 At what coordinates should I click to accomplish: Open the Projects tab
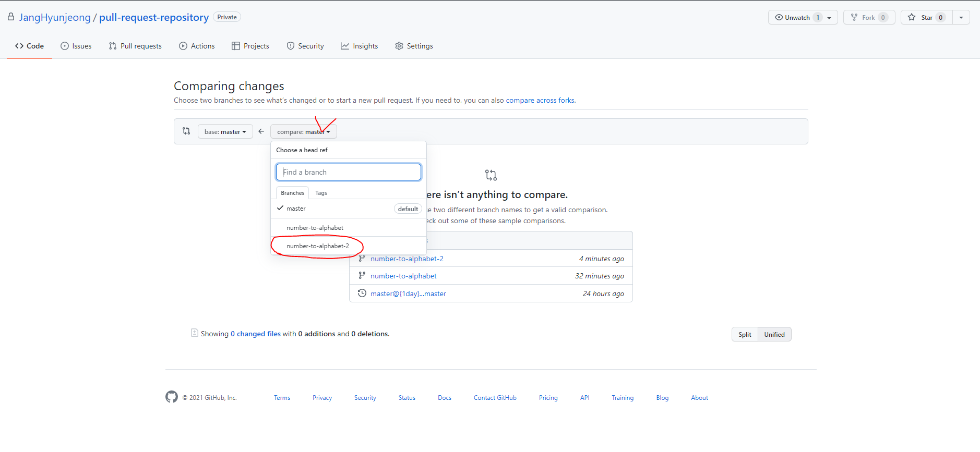click(250, 46)
